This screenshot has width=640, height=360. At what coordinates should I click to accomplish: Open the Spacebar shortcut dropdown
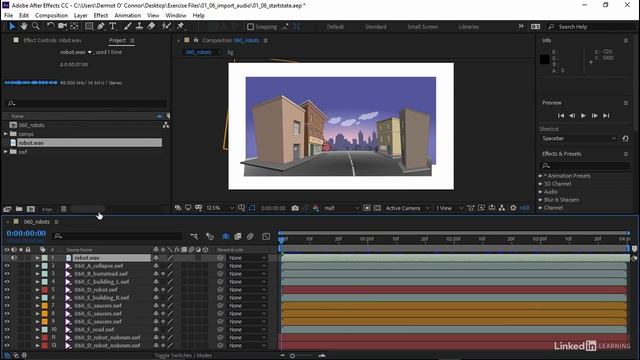pyautogui.click(x=578, y=139)
